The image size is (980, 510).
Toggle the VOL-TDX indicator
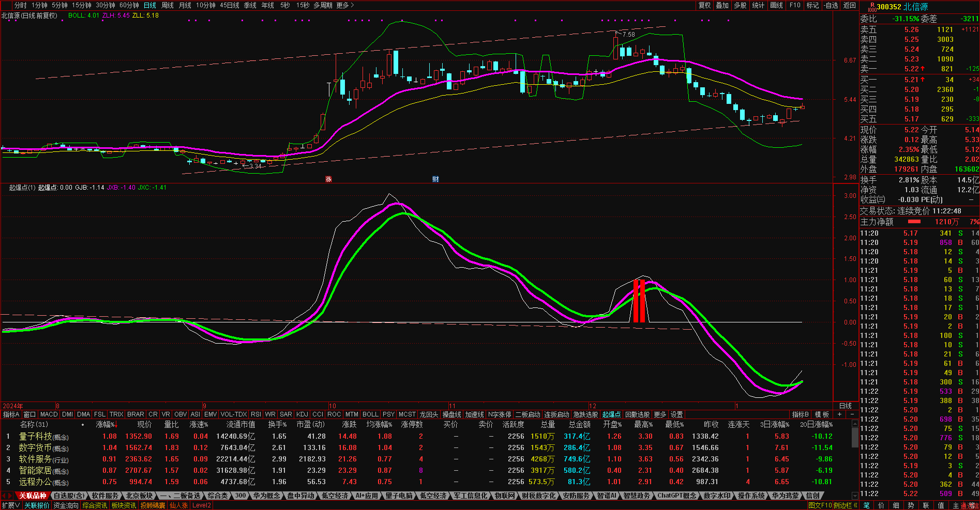(234, 414)
